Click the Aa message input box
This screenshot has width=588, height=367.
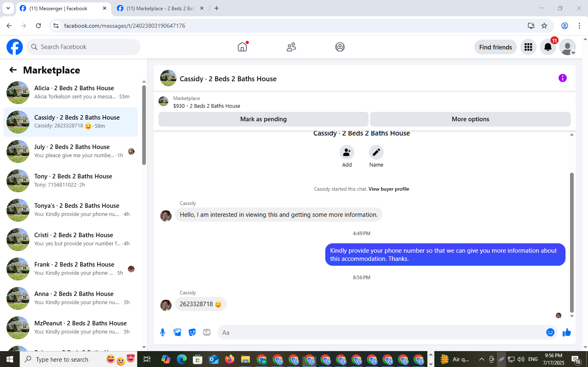click(380, 332)
